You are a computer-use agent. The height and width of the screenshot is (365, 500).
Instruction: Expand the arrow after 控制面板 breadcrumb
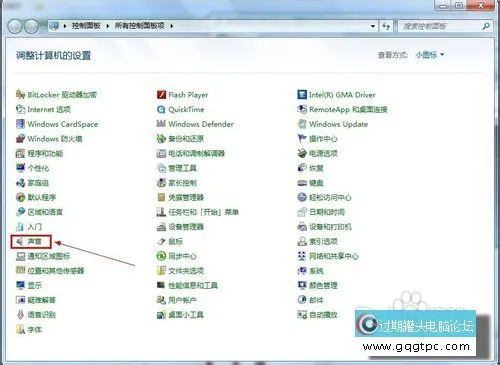(x=108, y=26)
